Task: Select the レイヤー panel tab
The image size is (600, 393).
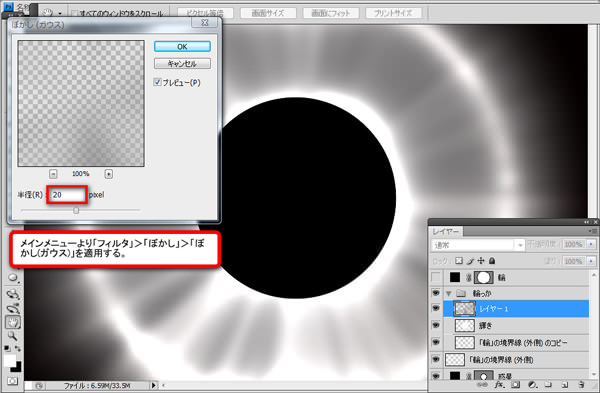Action: (446, 232)
